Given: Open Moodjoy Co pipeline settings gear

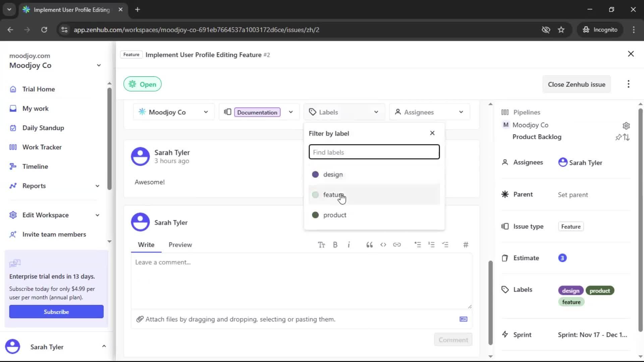Looking at the screenshot, I should click(627, 126).
